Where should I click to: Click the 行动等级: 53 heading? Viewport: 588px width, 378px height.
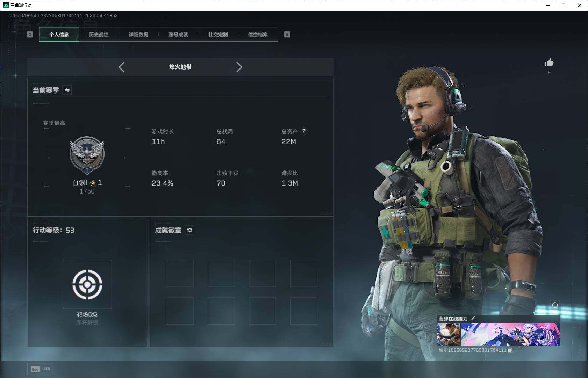click(53, 230)
